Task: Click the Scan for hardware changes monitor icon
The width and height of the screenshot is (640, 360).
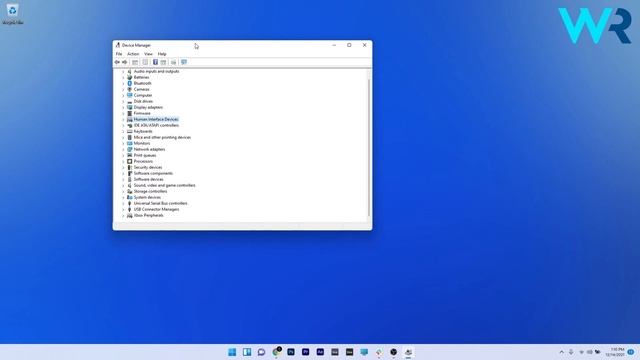Action: (184, 62)
